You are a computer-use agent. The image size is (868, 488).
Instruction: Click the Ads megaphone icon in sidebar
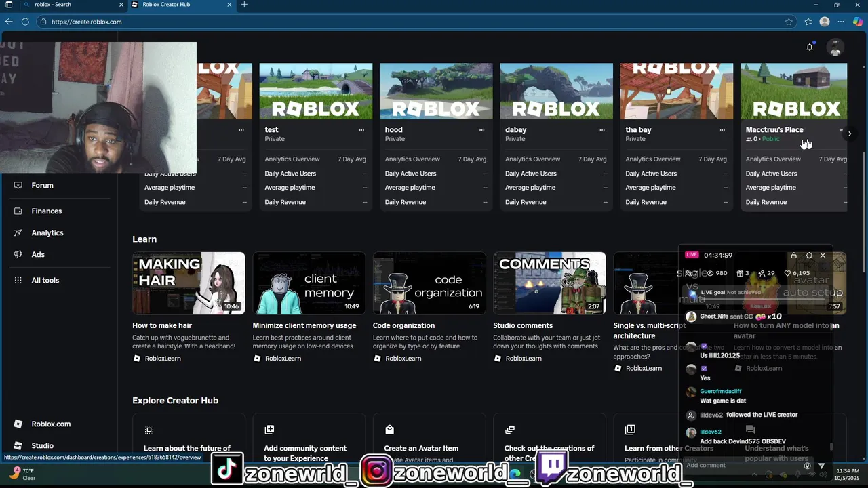(18, 254)
